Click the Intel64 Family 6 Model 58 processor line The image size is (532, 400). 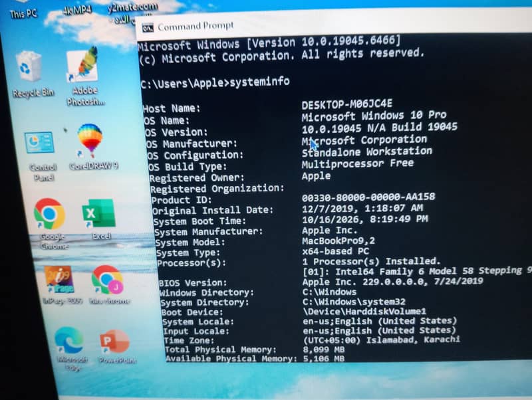(x=417, y=271)
